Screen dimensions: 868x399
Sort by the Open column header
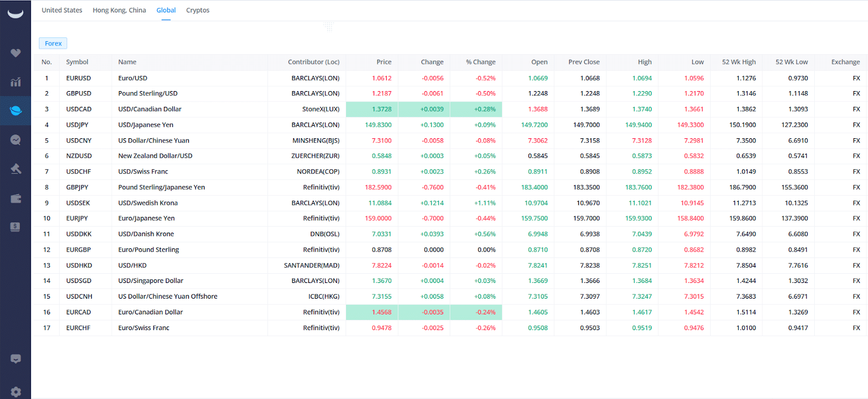(x=539, y=62)
